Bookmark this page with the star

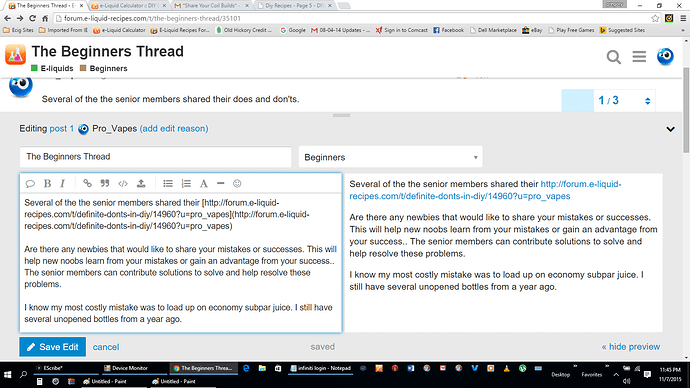pos(655,18)
